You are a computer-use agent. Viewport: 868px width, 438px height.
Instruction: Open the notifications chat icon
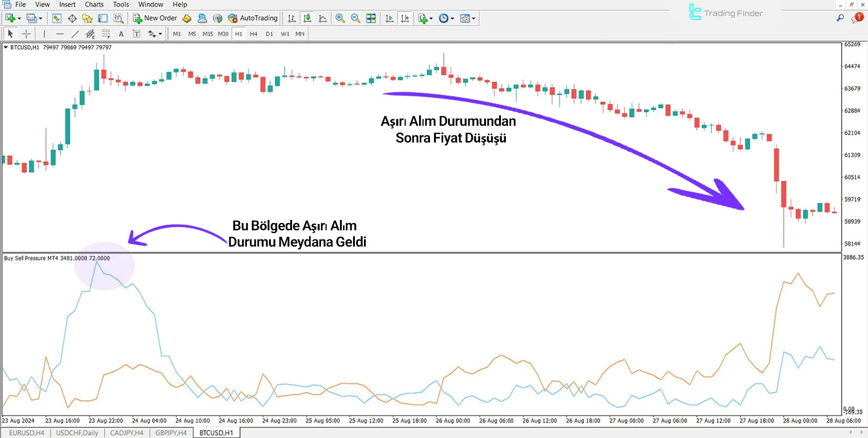pyautogui.click(x=857, y=18)
